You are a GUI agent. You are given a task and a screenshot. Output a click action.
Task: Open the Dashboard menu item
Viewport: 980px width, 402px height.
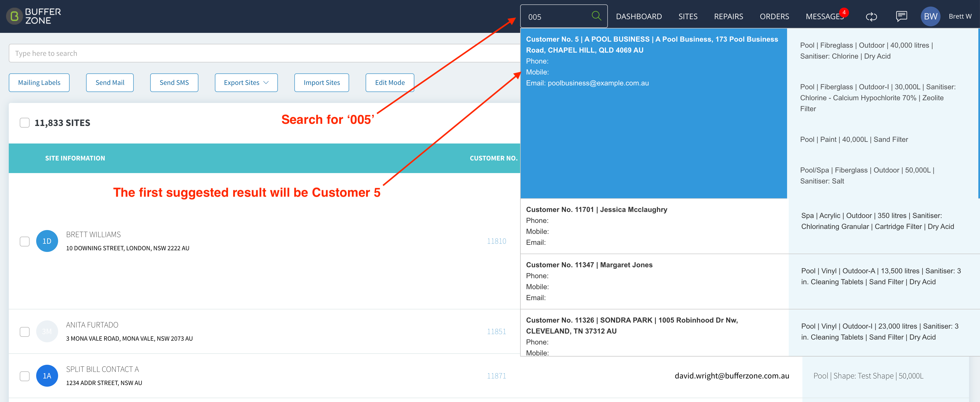(x=639, y=16)
